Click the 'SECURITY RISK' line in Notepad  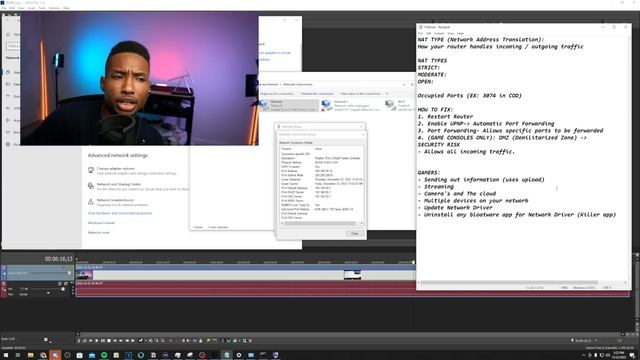(439, 144)
